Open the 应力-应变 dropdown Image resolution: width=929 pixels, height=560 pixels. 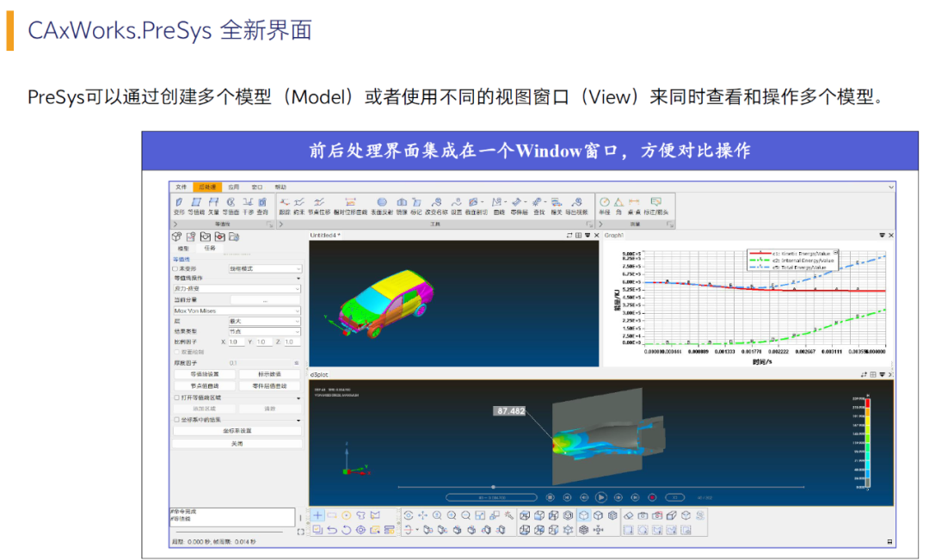[x=237, y=288]
